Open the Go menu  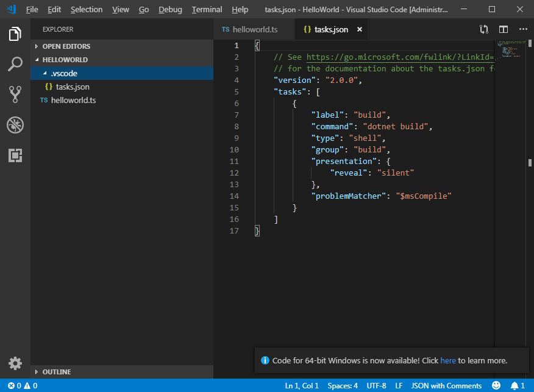[144, 10]
